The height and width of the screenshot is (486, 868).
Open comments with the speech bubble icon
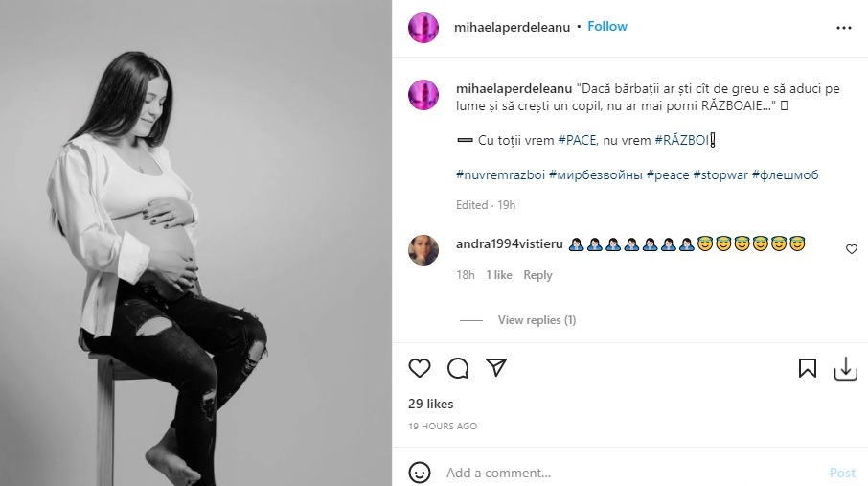(458, 368)
